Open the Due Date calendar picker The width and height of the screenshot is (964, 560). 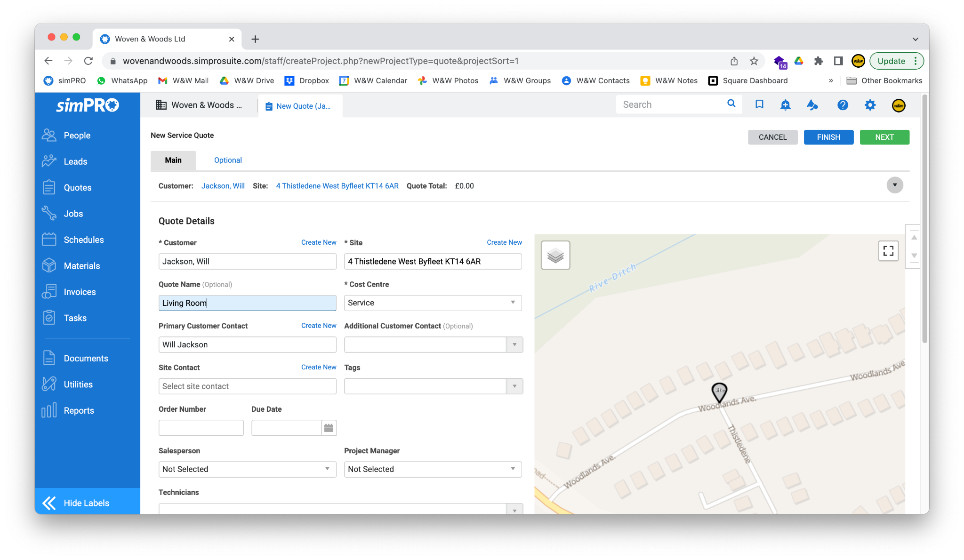pos(329,428)
